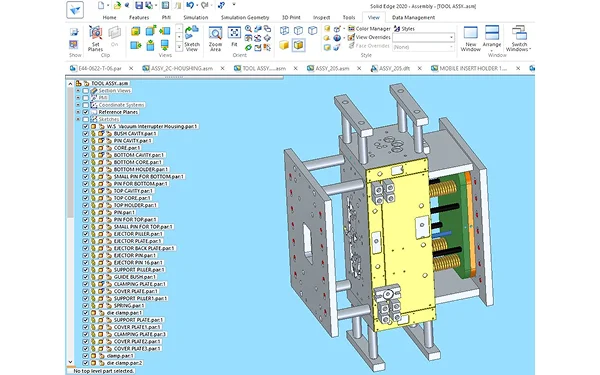Switch to the Home ribbon tab
Screen dimensions: 600x375
(109, 17)
